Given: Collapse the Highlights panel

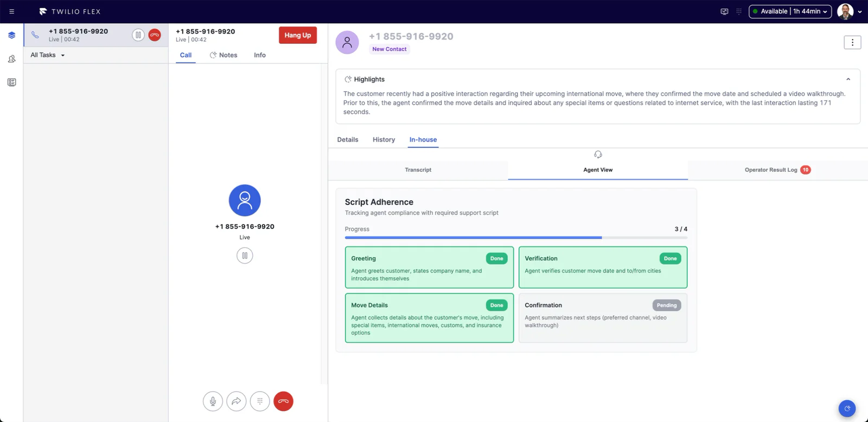Looking at the screenshot, I should pos(848,79).
